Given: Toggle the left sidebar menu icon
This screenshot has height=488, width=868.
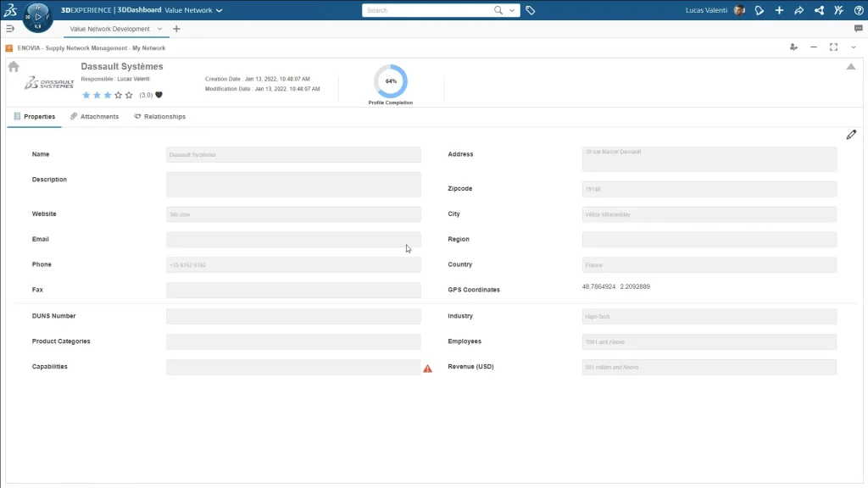Looking at the screenshot, I should [10, 29].
